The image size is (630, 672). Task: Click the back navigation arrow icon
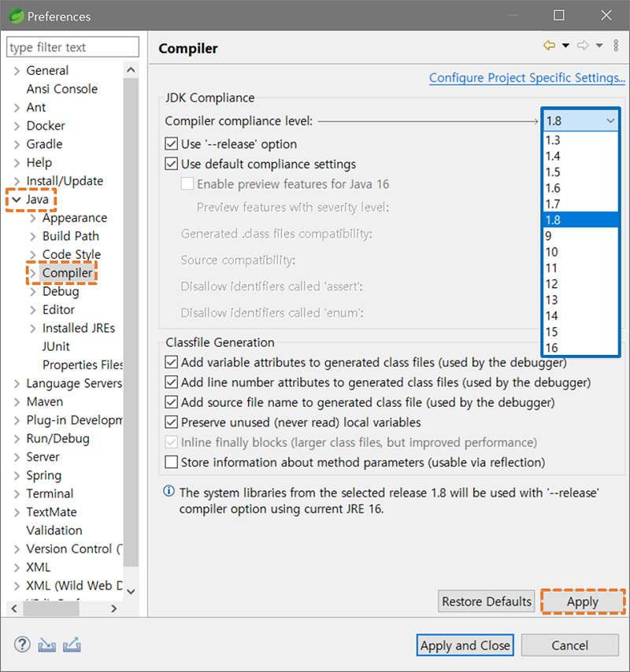550,45
